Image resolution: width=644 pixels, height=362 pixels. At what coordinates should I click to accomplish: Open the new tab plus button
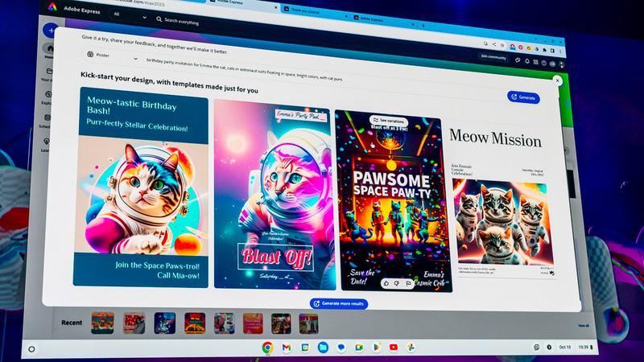click(x=423, y=26)
